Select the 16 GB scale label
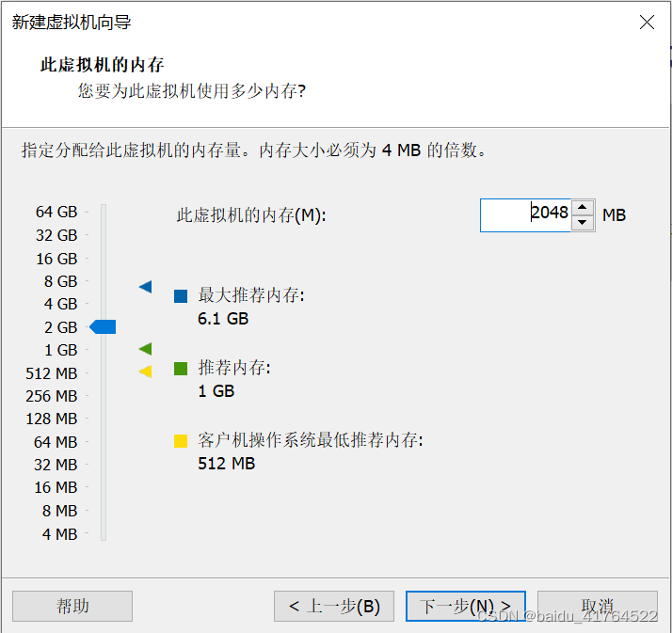Viewport: 672px width, 633px height. (56, 259)
